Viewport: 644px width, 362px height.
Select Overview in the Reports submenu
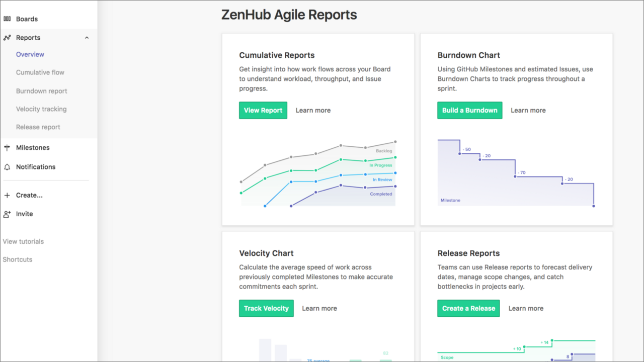[30, 54]
